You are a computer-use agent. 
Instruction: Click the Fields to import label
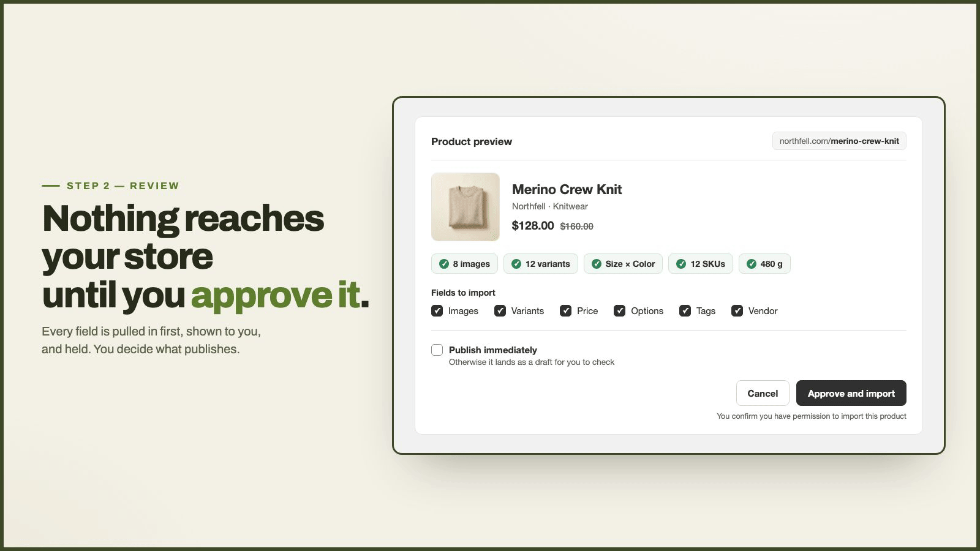pos(463,293)
